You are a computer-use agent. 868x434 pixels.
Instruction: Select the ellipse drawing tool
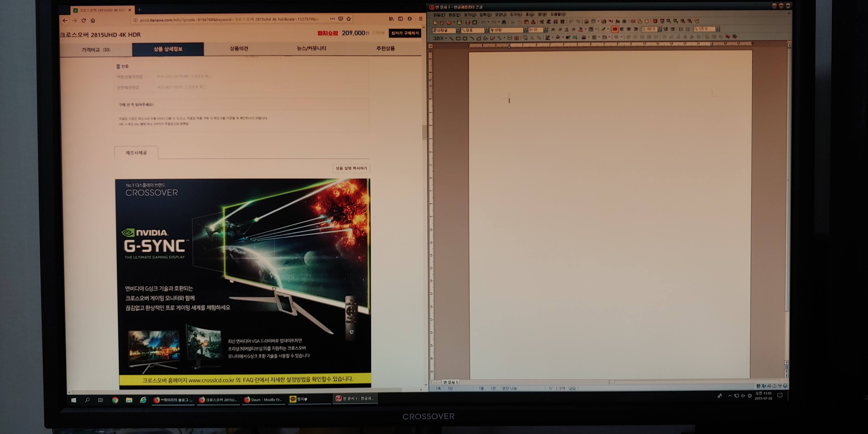[x=465, y=38]
